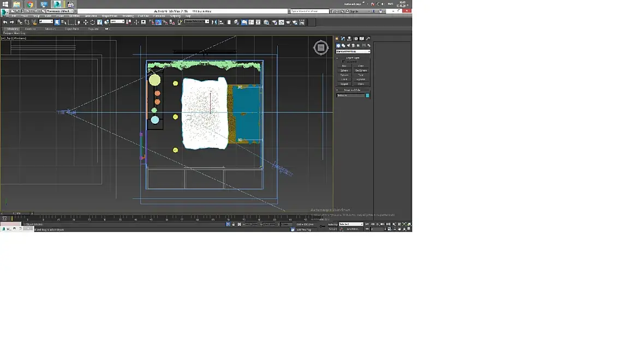Toggle Window/Crossing selection mode
Screen dimensions: 644x362
coord(77,22)
